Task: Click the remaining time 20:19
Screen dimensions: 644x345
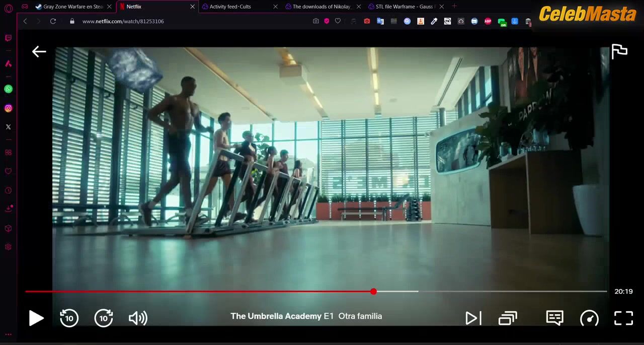Action: [623, 291]
